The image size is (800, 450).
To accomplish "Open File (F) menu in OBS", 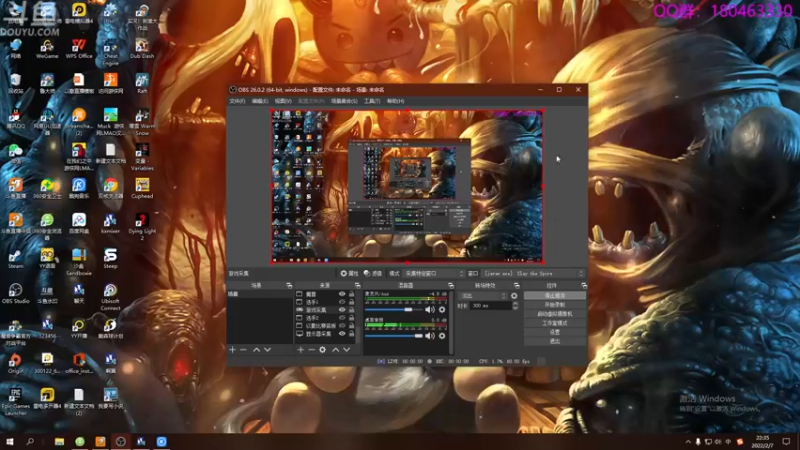I will click(x=237, y=101).
